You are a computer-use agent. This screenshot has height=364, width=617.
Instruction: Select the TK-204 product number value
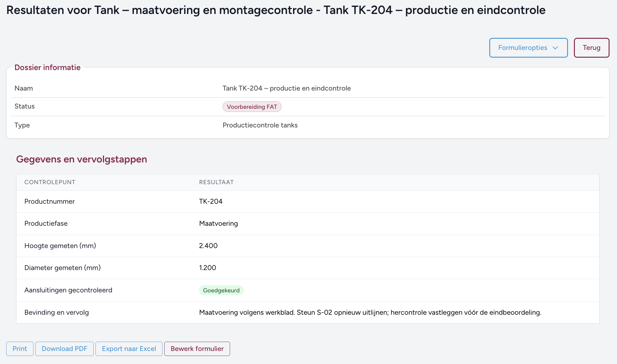[x=211, y=201]
